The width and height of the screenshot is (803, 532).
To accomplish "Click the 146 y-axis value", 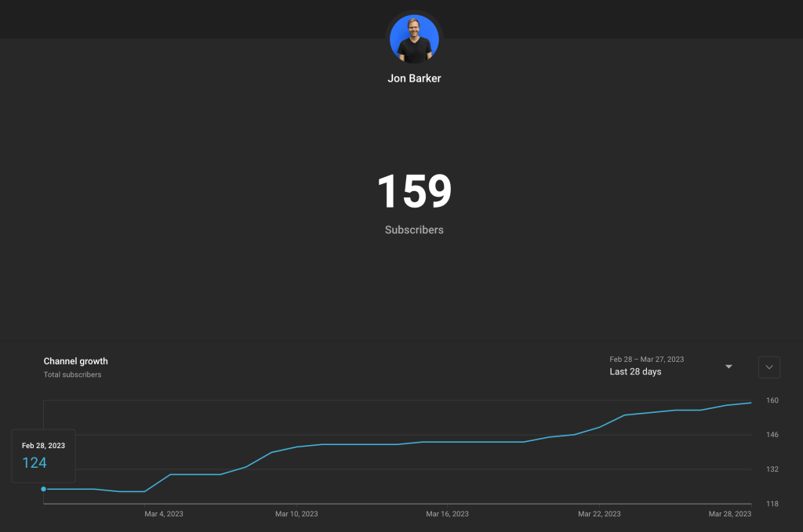I will pyautogui.click(x=772, y=435).
